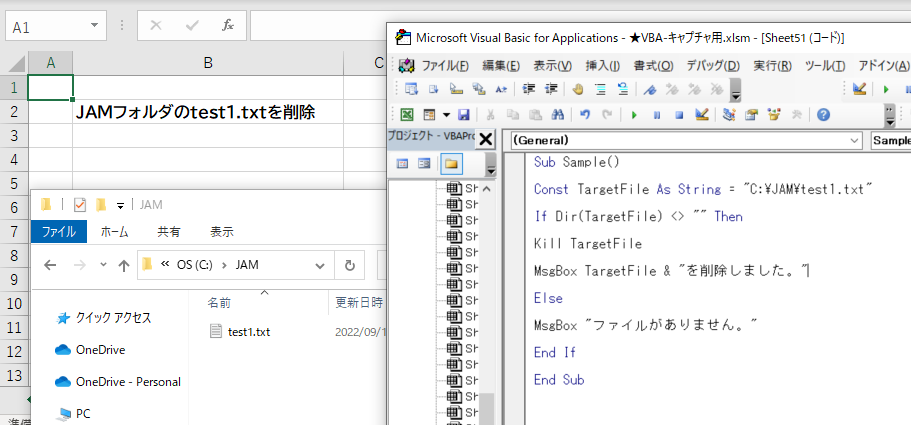The width and height of the screenshot is (911, 425).
Task: Close the Project Explorer panel
Action: click(486, 139)
